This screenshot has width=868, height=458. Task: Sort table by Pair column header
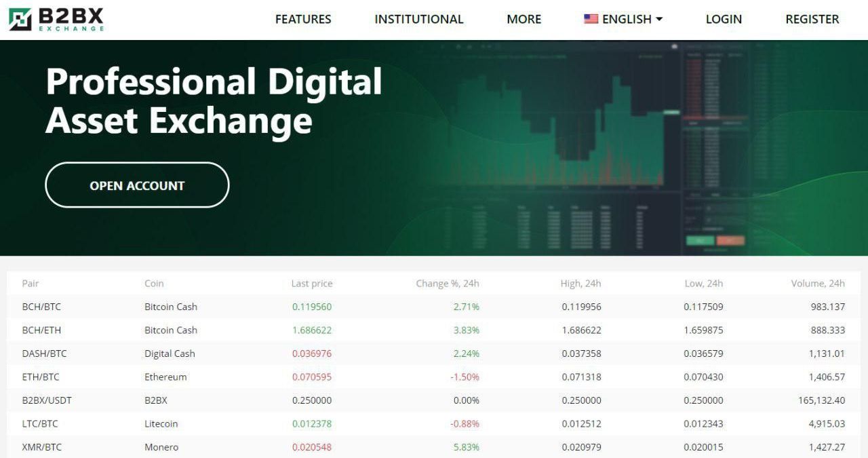31,283
